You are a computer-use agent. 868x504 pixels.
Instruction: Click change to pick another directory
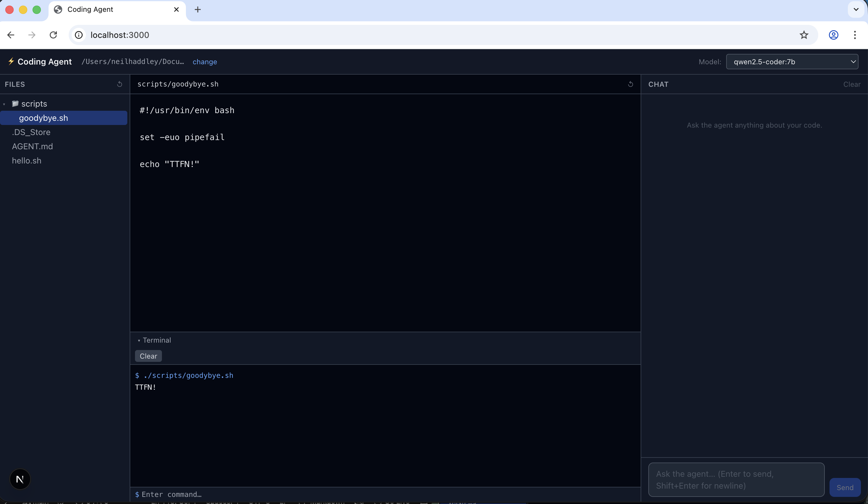205,62
